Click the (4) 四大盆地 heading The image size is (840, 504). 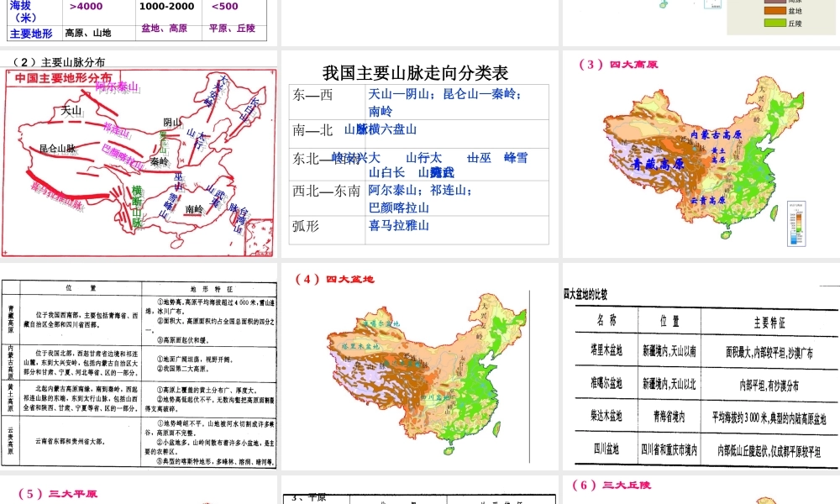click(335, 279)
